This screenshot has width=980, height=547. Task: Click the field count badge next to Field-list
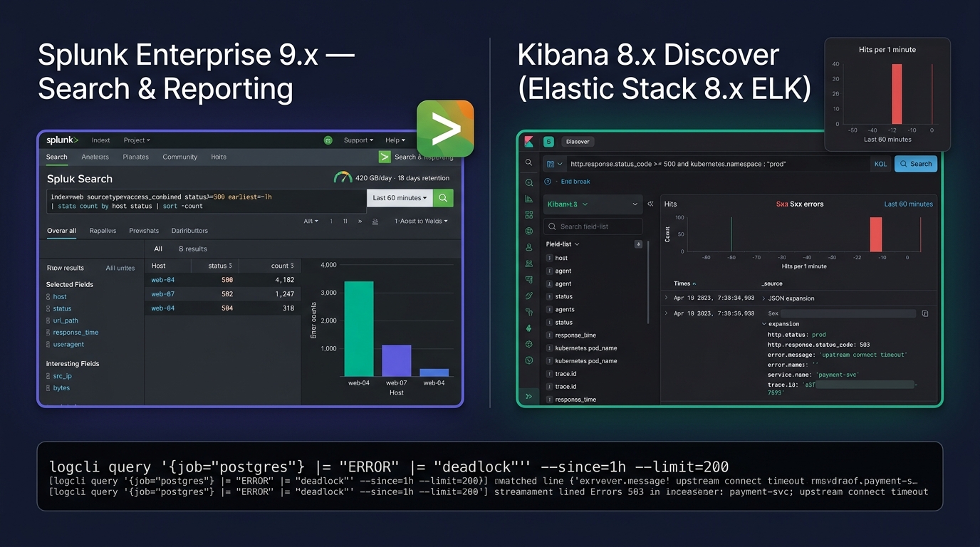(638, 244)
